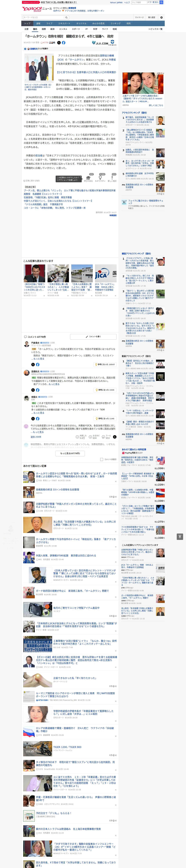Open related article 石破首相、「冷酷3兄弟」批判に憤慨

pos(48,197)
